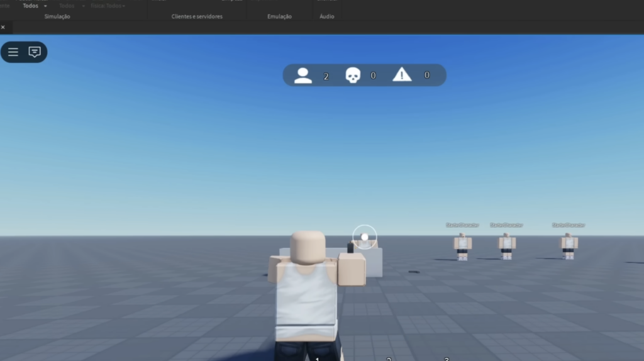This screenshot has height=361, width=644.
Task: Close the viewport tab with X
Action: 3,27
